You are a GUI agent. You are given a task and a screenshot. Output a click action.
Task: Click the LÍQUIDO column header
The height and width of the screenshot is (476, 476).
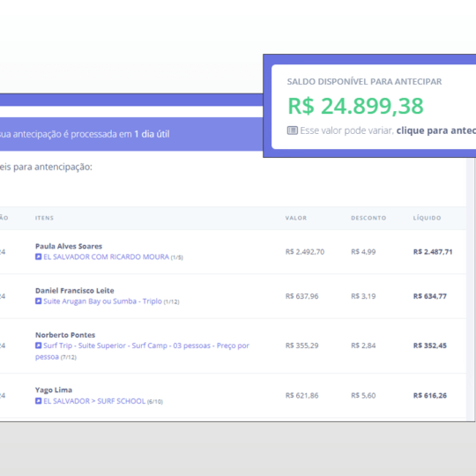coord(427,218)
